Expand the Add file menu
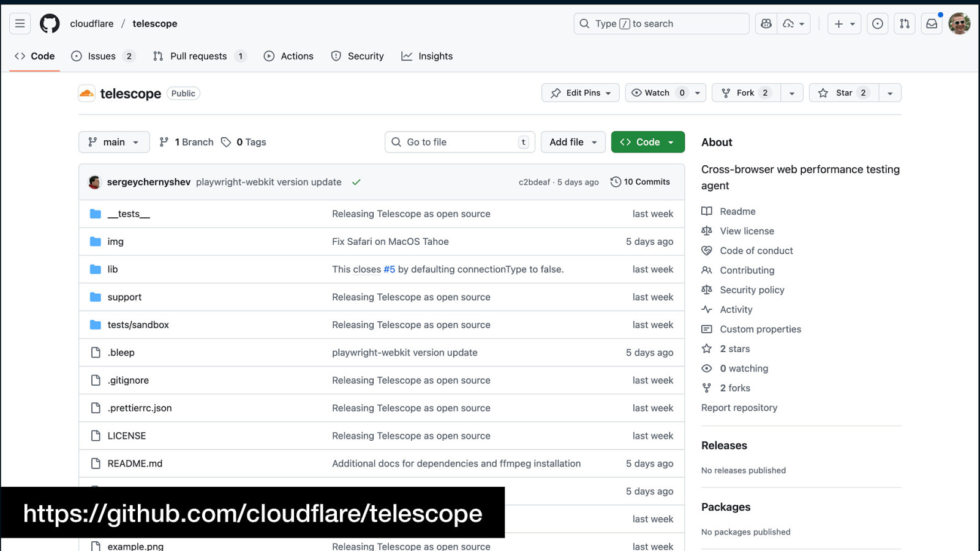 [573, 142]
